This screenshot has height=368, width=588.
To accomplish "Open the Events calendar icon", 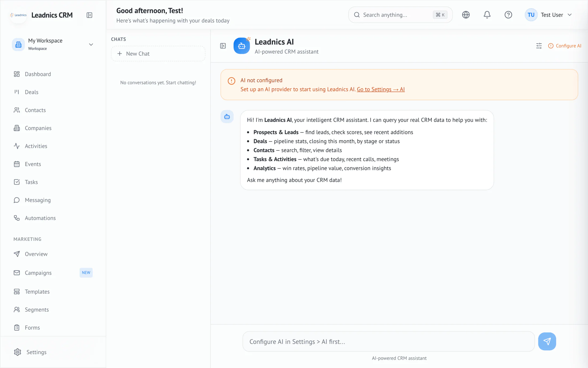I will [17, 164].
